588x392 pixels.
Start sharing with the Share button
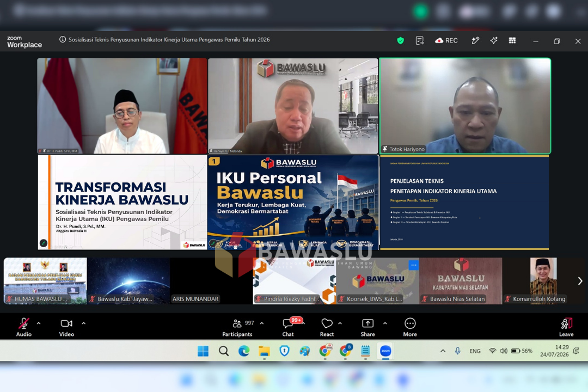click(367, 327)
